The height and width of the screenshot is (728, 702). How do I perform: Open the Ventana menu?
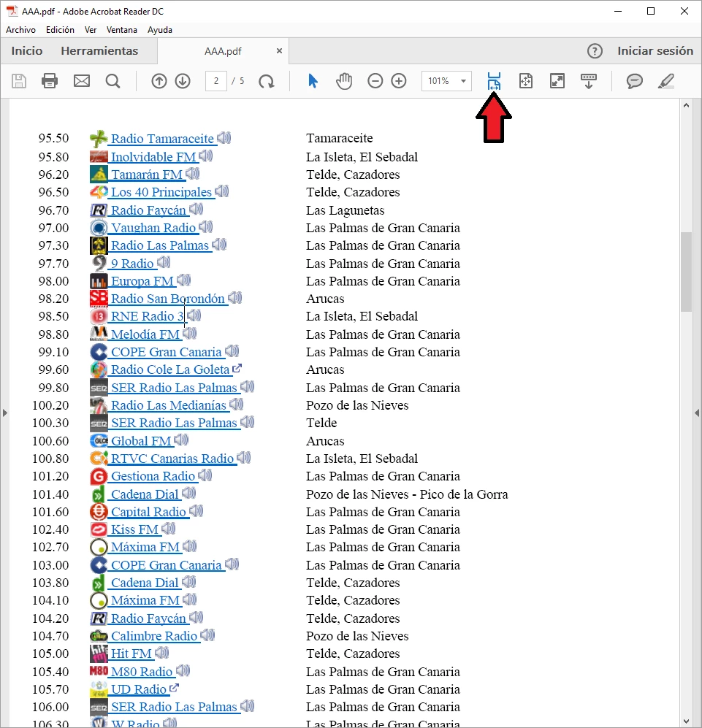click(122, 30)
